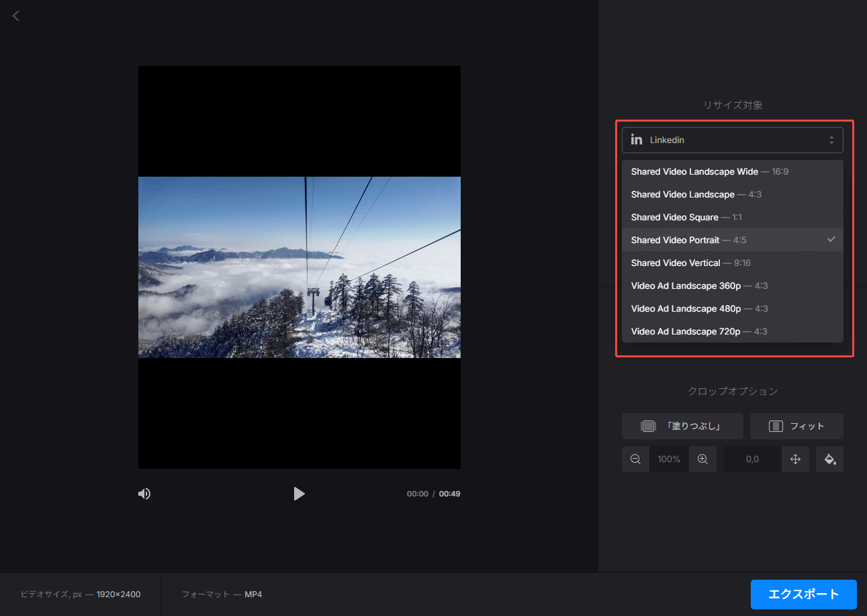
Task: Click the エクスポート export button
Action: (803, 594)
